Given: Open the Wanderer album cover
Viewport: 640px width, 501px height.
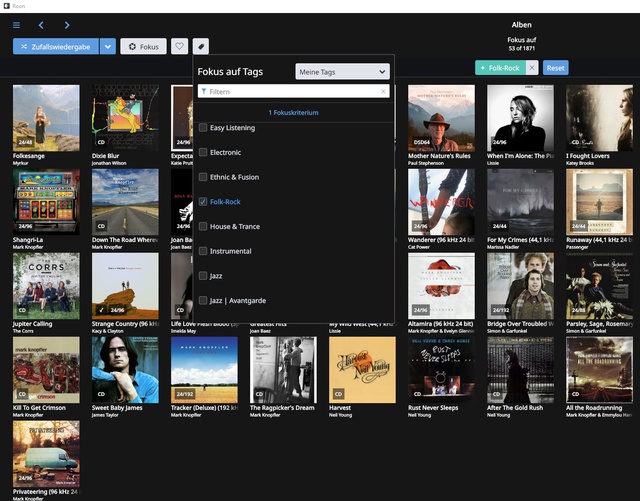Looking at the screenshot, I should pos(441,202).
